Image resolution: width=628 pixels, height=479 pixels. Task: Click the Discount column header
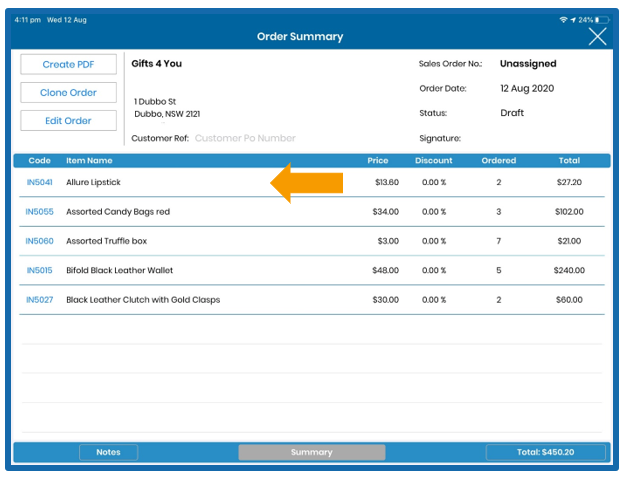[434, 161]
